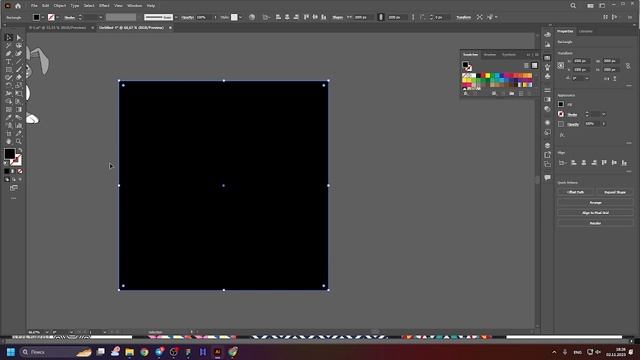Select the Zoom tool
The image size is (640, 360).
click(x=19, y=141)
